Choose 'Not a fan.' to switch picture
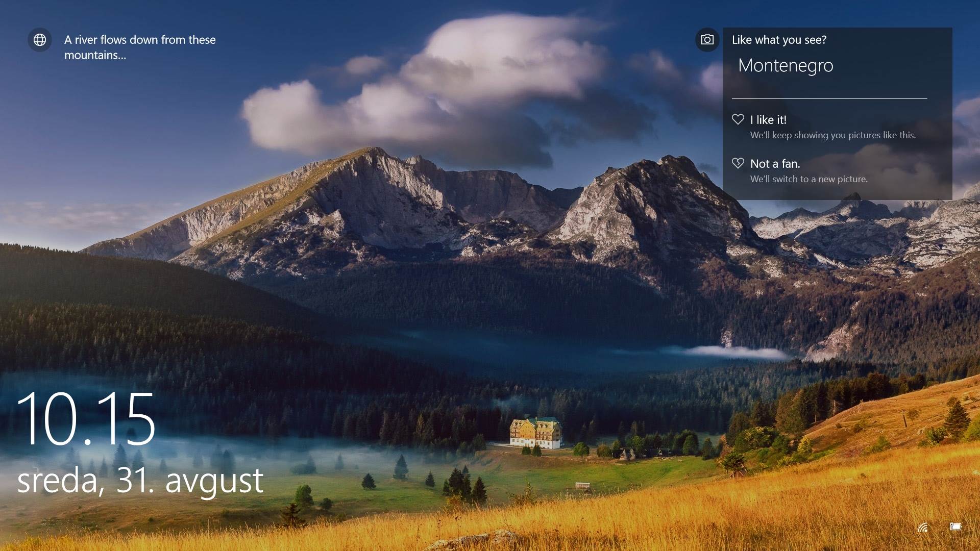The width and height of the screenshot is (980, 551). coord(775,164)
